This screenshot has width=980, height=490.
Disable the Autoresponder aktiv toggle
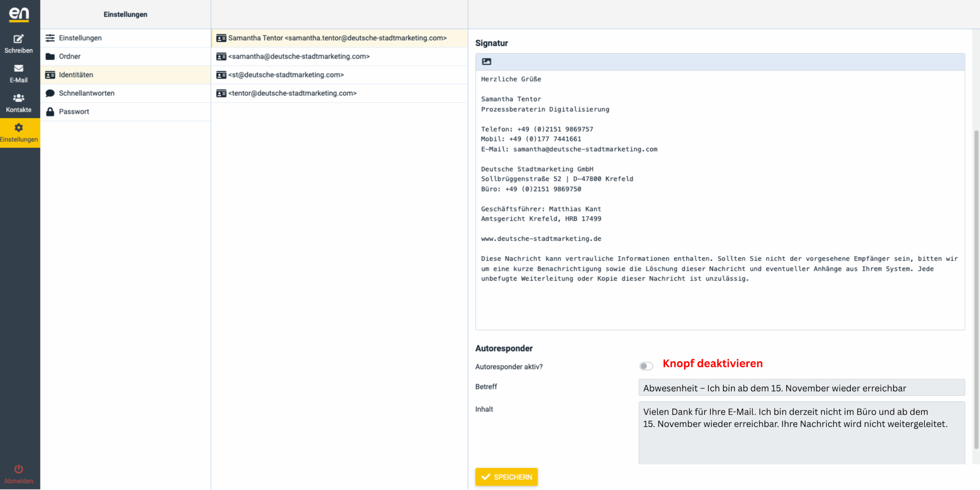[x=646, y=366]
